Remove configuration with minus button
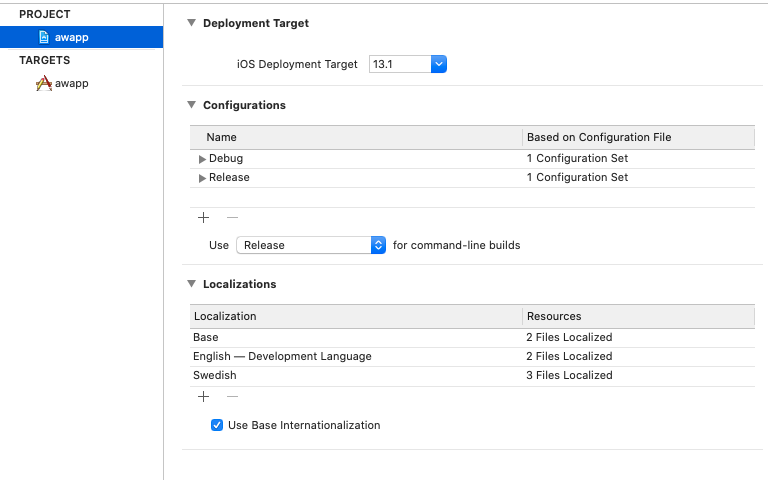The width and height of the screenshot is (768, 480). pyautogui.click(x=232, y=217)
